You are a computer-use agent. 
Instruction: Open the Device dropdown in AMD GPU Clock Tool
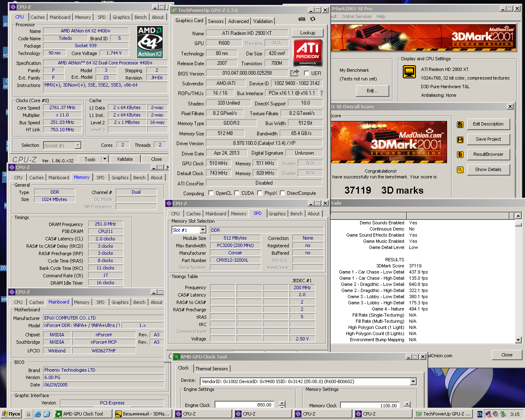point(413,381)
